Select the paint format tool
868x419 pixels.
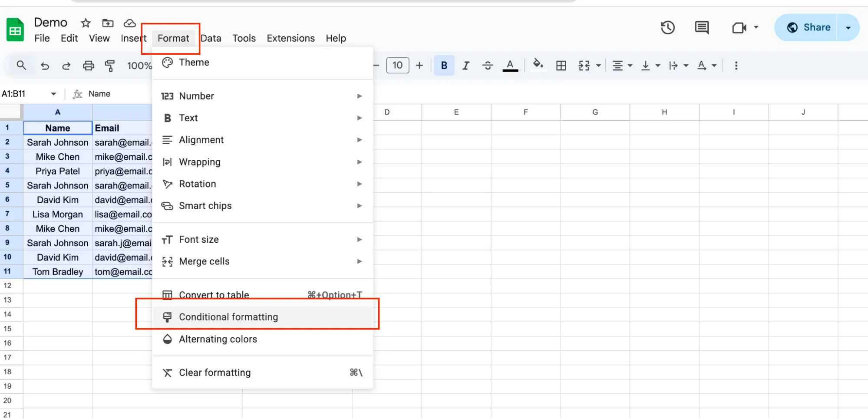(110, 65)
